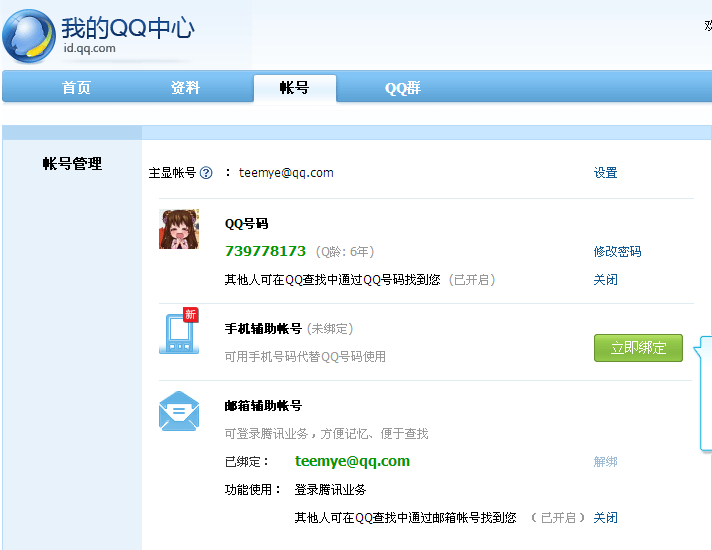Click (已开启) status after QQ号码 search line
This screenshot has width=712, height=550.
472,280
